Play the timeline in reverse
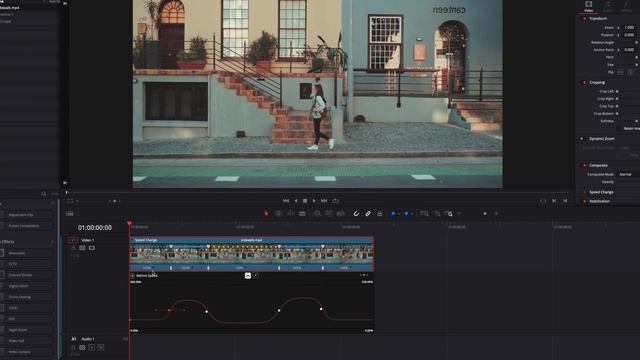 [296, 201]
